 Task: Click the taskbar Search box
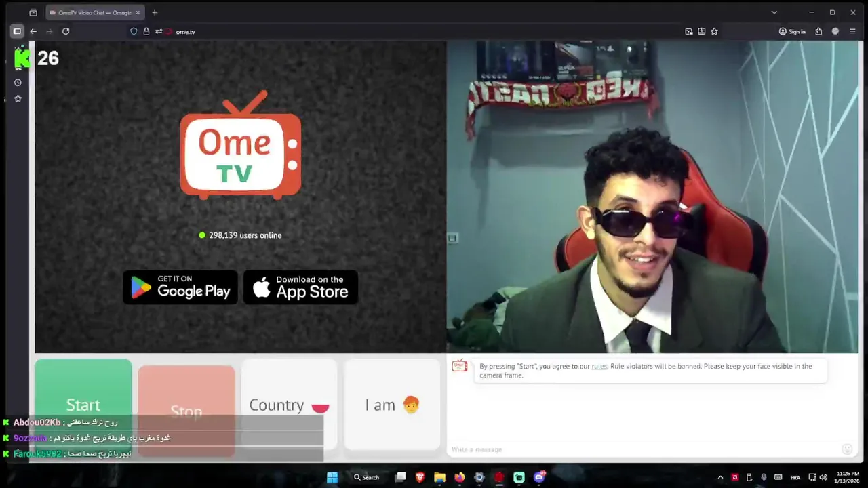coord(367,477)
